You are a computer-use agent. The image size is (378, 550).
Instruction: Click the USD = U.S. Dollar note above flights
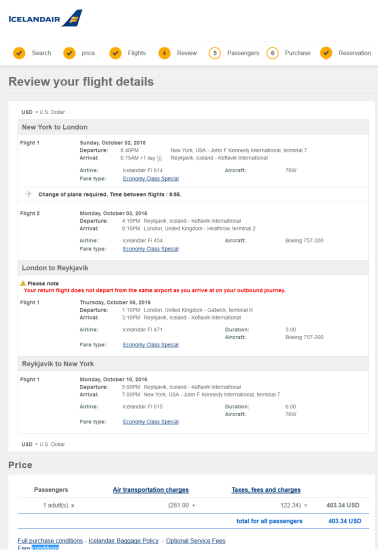[43, 112]
